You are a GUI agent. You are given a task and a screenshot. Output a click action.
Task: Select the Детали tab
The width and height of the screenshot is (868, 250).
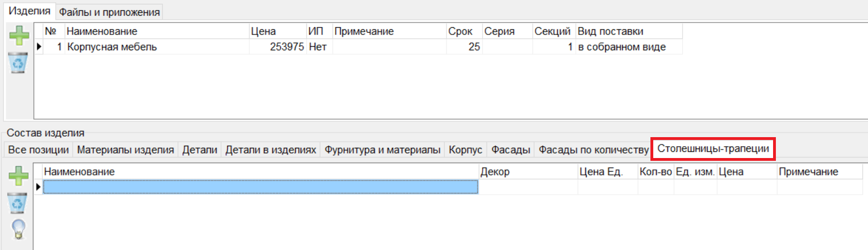coord(199,150)
